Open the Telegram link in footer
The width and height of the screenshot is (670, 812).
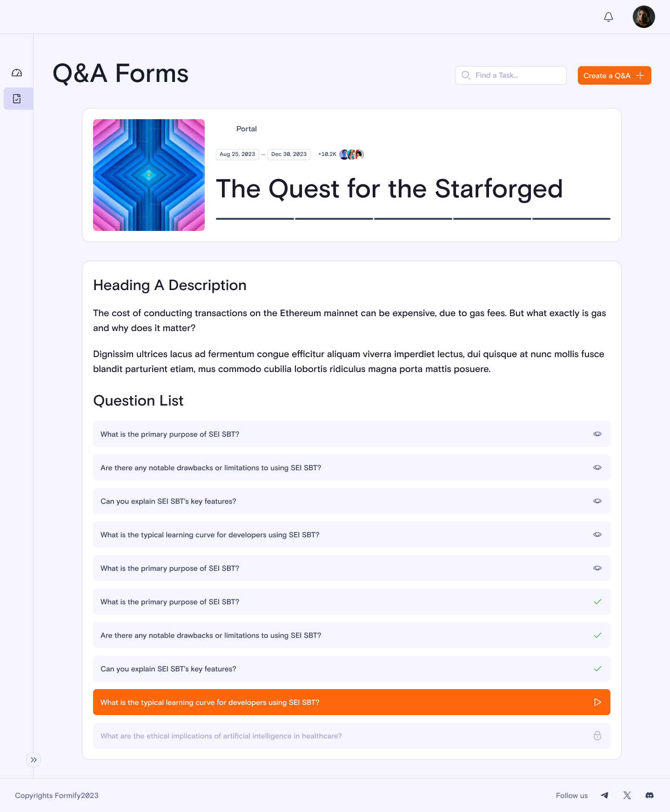(604, 795)
